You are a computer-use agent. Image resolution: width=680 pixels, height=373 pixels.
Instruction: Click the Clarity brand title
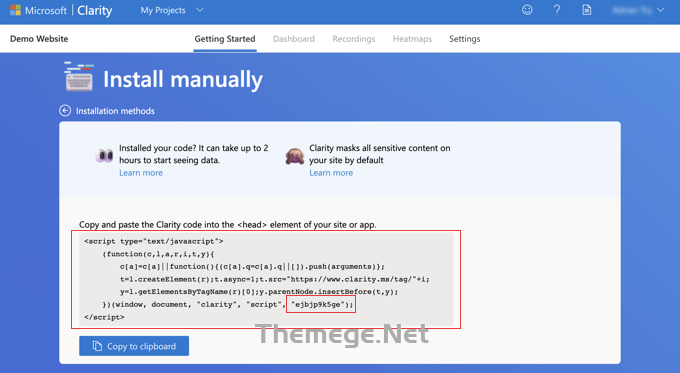coord(95,10)
